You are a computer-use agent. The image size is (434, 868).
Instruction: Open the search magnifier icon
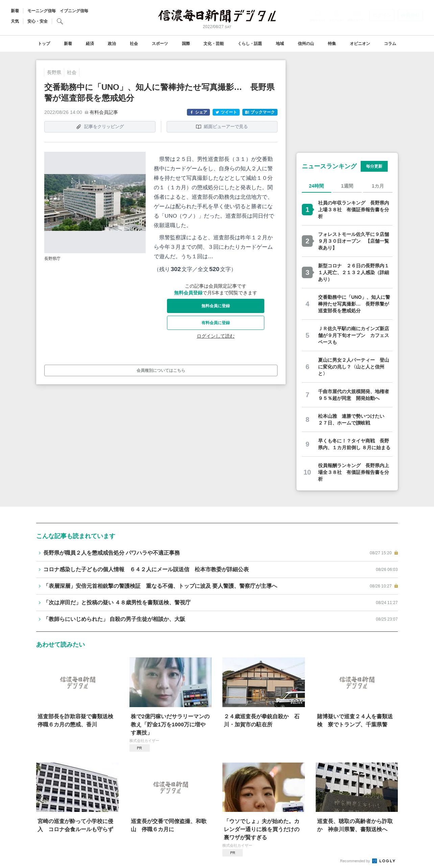pos(60,21)
